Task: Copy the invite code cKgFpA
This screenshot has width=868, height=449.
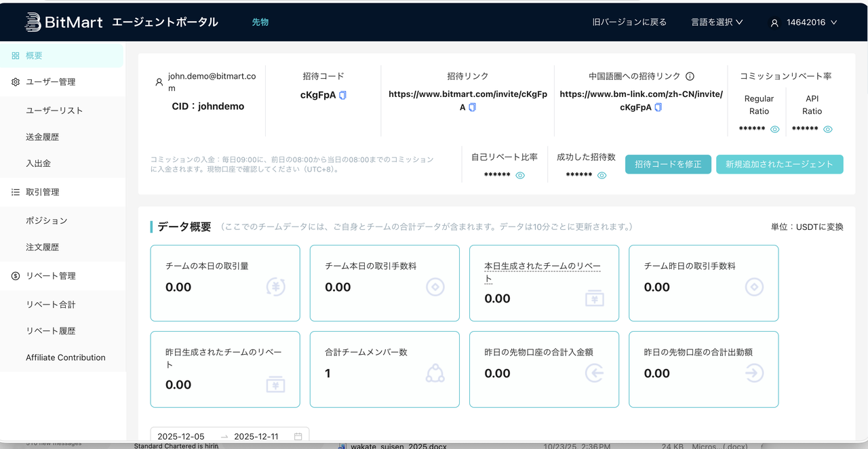Action: click(x=342, y=95)
